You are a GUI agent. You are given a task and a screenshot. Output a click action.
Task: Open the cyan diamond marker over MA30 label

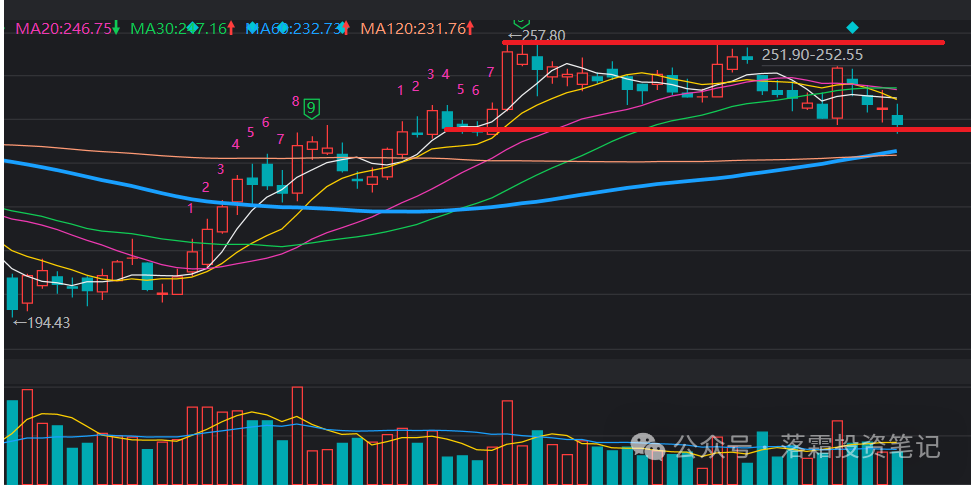pyautogui.click(x=192, y=27)
